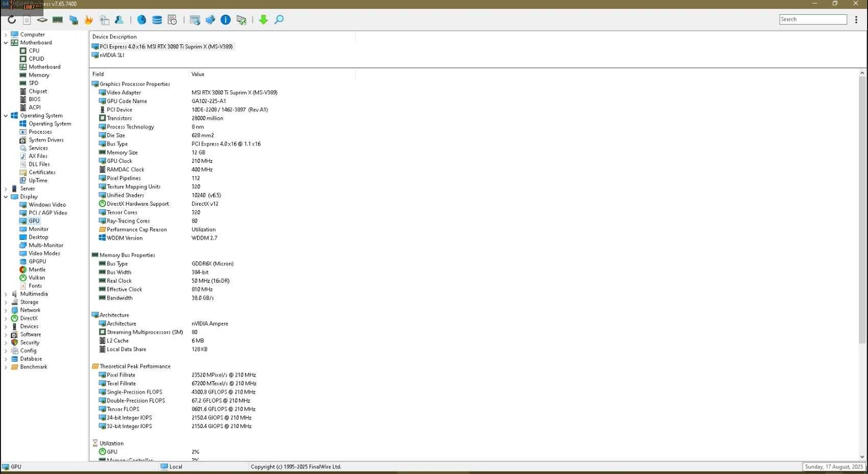Select BIOS in the sidebar tree
The width and height of the screenshot is (868, 474).
[34, 99]
